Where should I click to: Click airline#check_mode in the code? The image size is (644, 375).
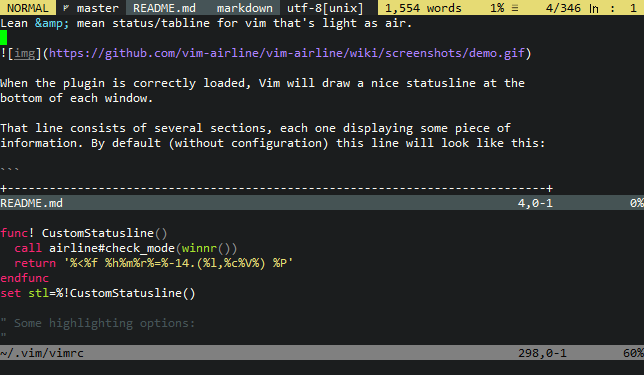pos(112,248)
